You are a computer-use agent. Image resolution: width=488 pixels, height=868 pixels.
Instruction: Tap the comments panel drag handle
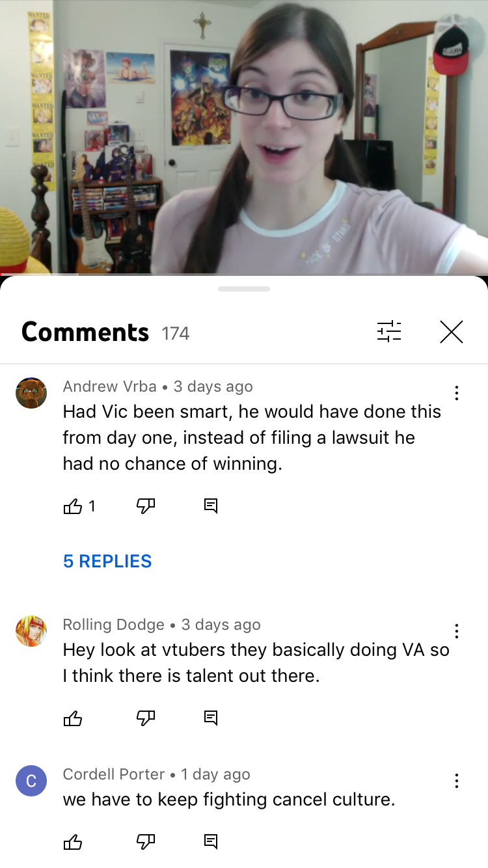coord(244,289)
